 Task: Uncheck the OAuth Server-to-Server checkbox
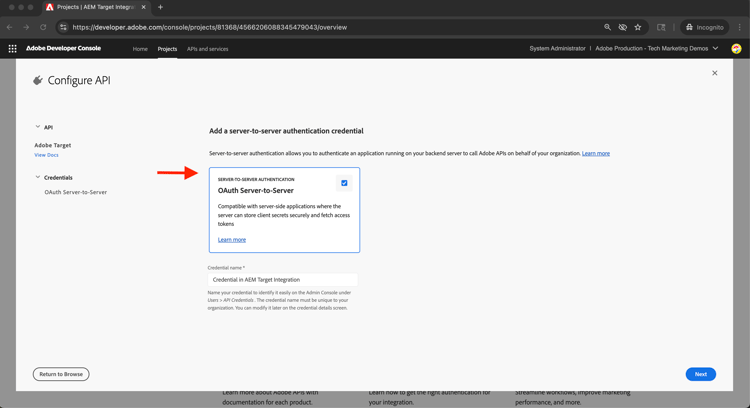coord(344,183)
